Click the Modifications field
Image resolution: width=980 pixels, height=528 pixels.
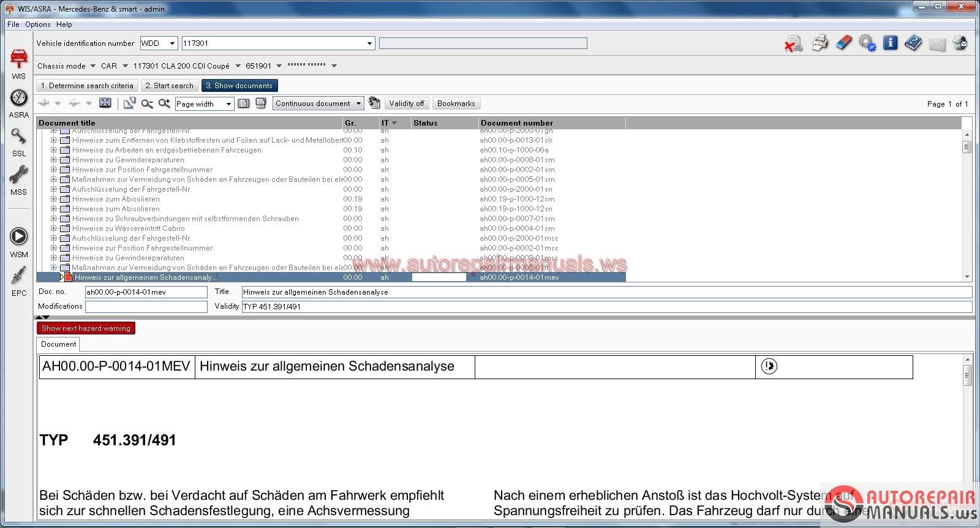pos(146,307)
